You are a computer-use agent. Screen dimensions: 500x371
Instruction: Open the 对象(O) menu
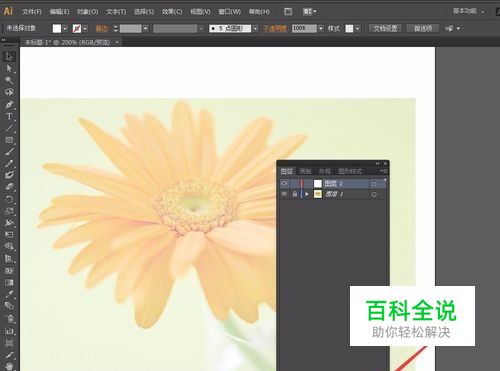click(88, 12)
